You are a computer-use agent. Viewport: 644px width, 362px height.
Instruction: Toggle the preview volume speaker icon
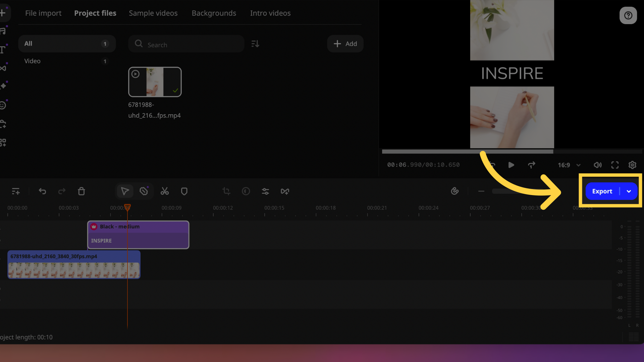coord(598,165)
